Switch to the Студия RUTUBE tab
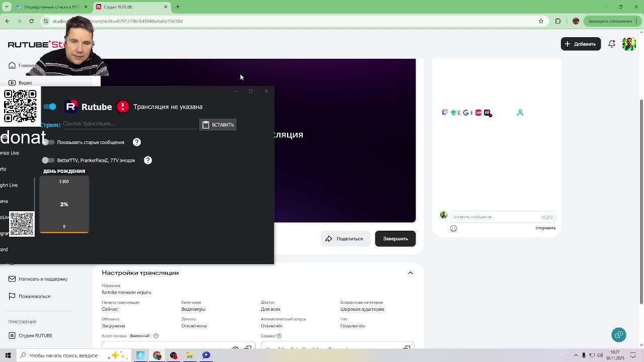The height and width of the screenshot is (362, 644). [131, 7]
